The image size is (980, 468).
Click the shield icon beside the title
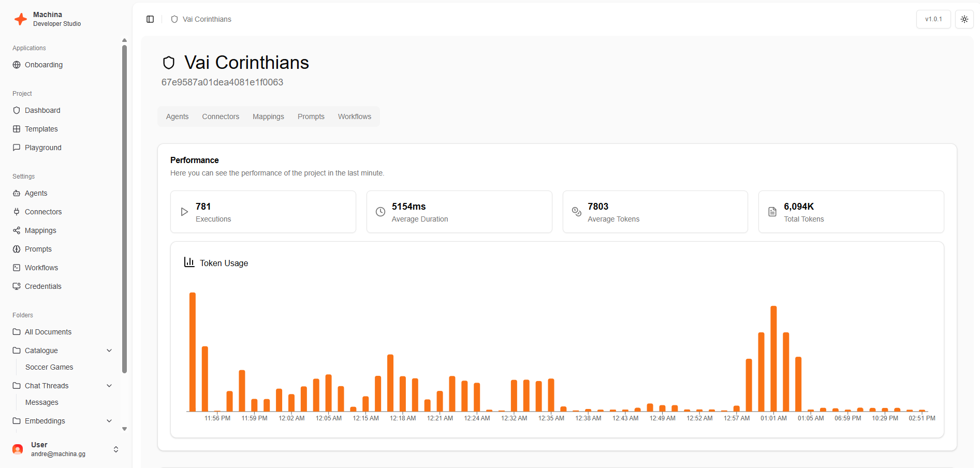point(169,63)
